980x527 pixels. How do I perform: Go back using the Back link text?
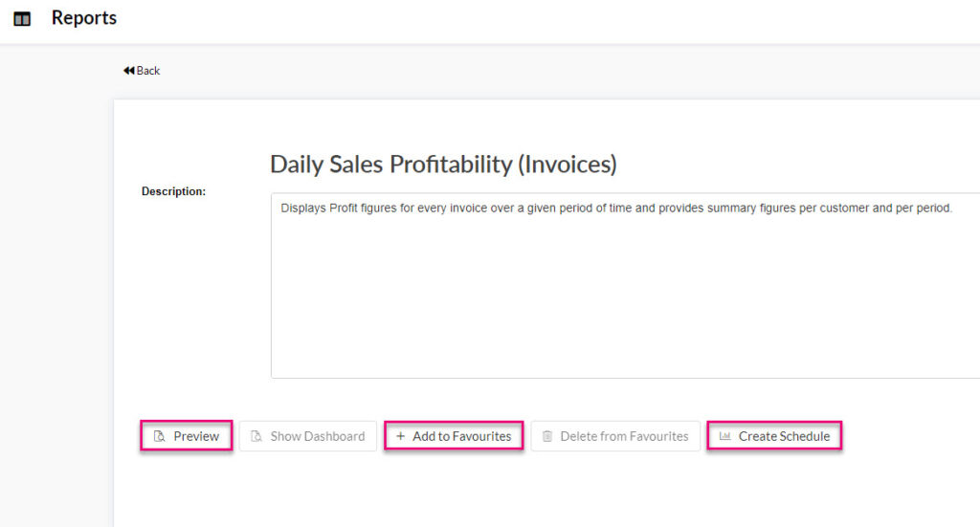tap(148, 71)
